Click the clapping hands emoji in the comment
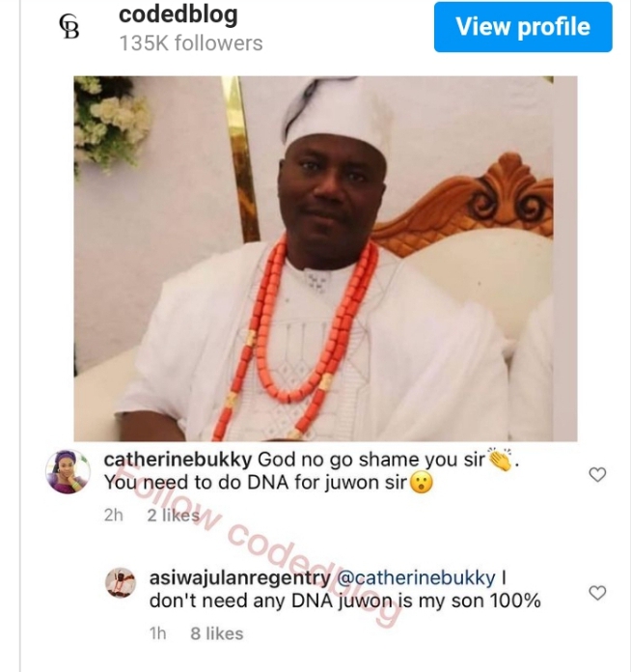 coord(501,461)
